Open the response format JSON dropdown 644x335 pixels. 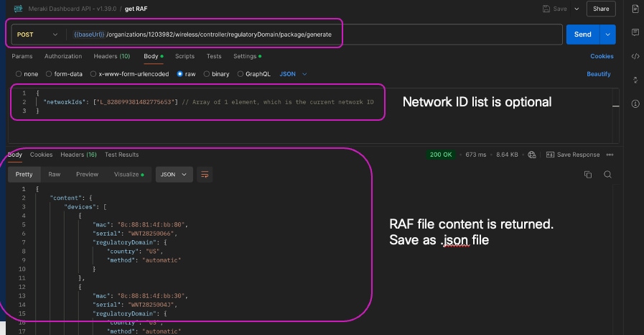(174, 175)
